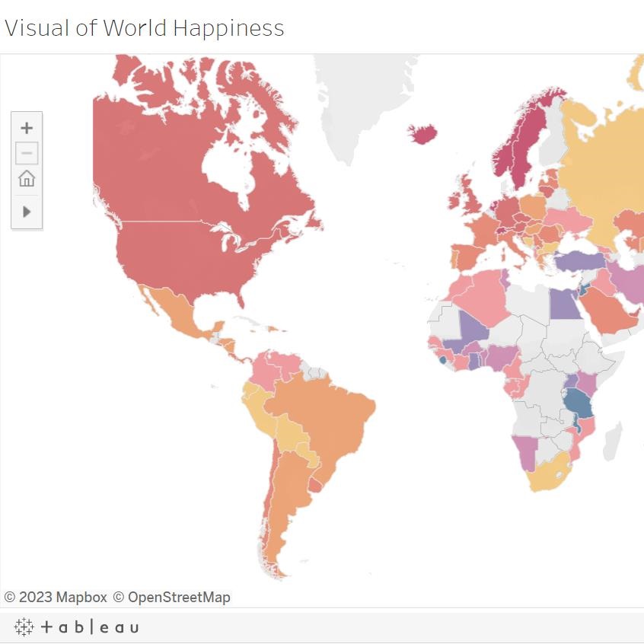Expand the map tools arrow

(x=27, y=212)
